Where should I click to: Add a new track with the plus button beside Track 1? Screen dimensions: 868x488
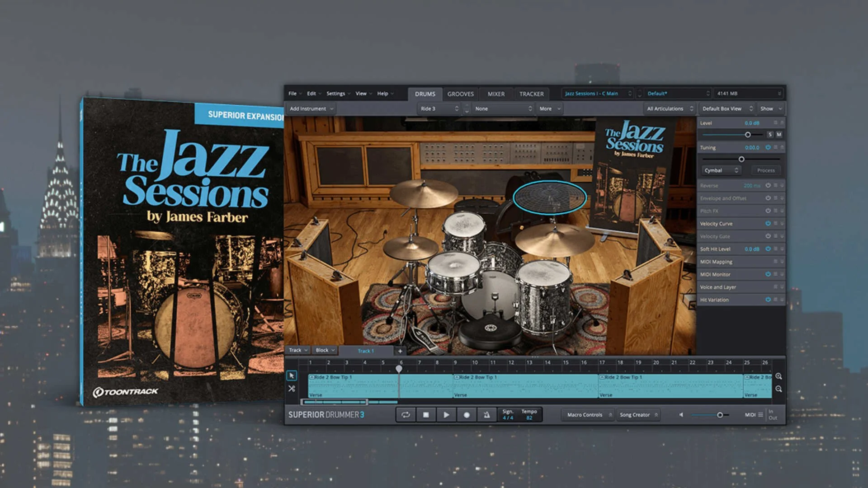point(401,351)
